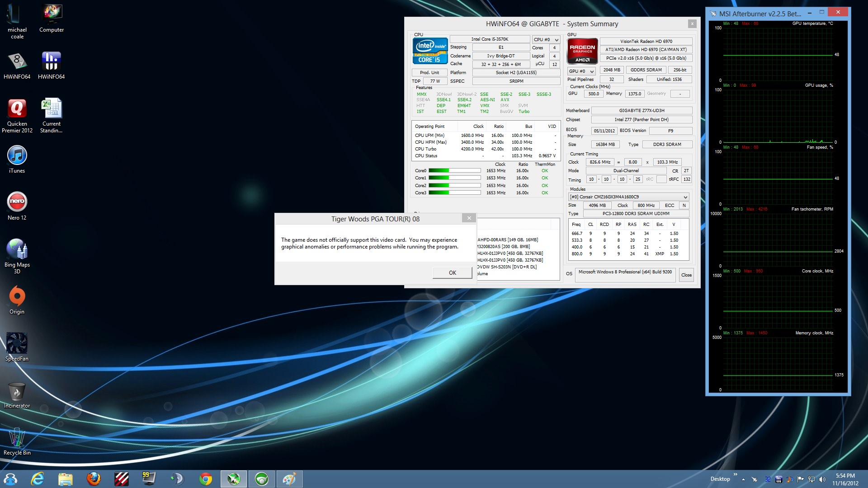Viewport: 868px width, 488px height.
Task: Click the Core0 usage bar
Action: [x=454, y=171]
